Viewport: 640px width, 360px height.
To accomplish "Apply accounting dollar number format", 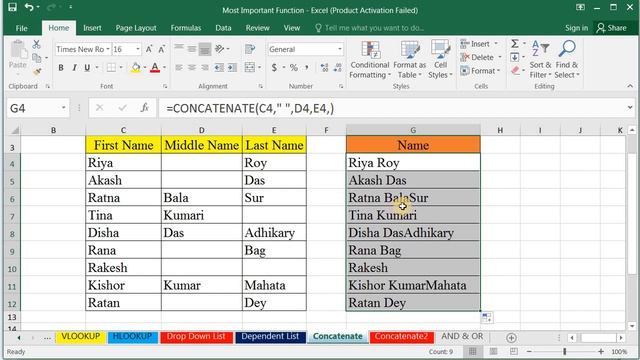I will [x=274, y=67].
